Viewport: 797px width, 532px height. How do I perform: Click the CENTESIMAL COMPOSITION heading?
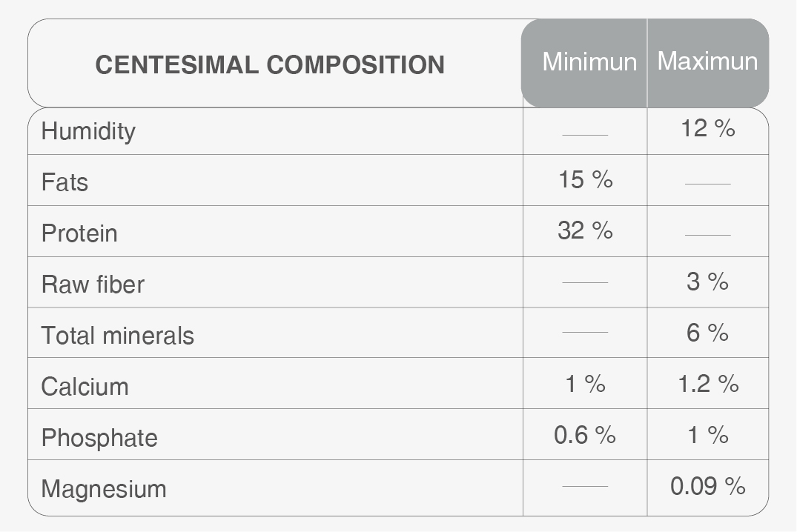(270, 65)
